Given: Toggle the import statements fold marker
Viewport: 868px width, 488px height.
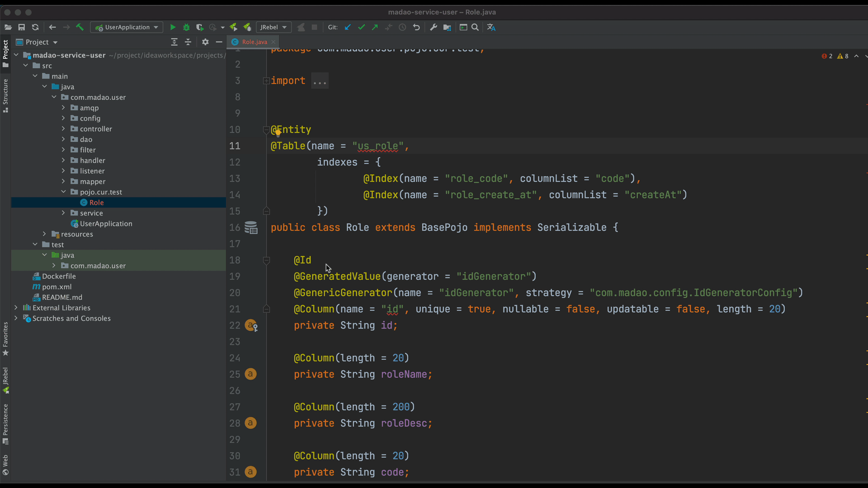Looking at the screenshot, I should pyautogui.click(x=266, y=81).
